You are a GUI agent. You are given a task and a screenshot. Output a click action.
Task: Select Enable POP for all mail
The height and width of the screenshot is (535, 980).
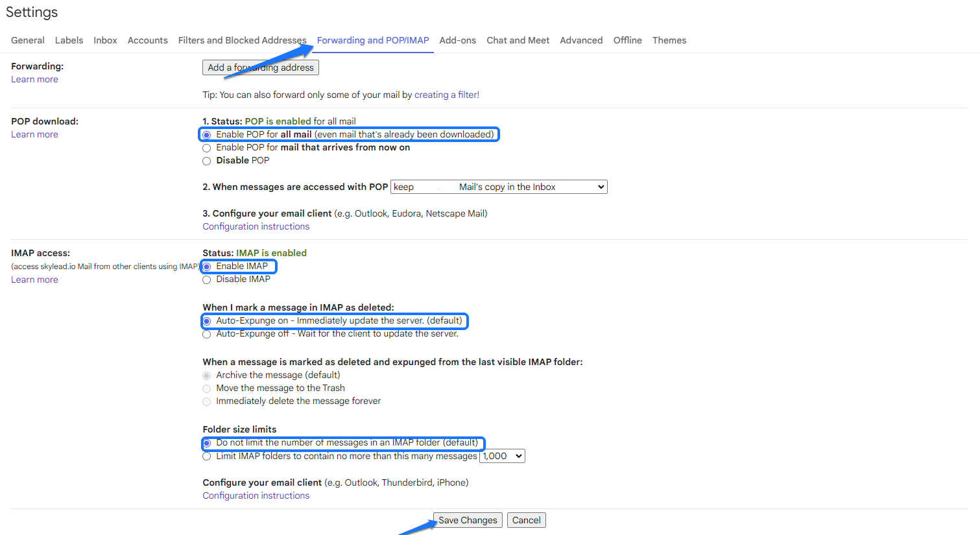coord(207,135)
